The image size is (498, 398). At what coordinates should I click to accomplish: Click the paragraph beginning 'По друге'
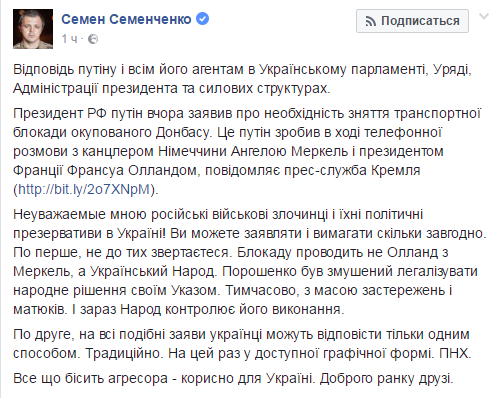coord(242,344)
